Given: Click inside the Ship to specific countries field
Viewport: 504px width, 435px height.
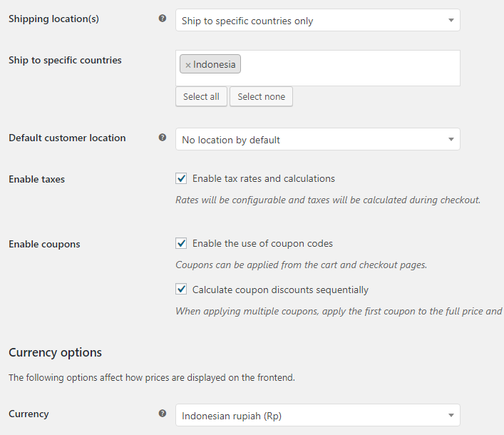Looking at the screenshot, I should point(350,68).
